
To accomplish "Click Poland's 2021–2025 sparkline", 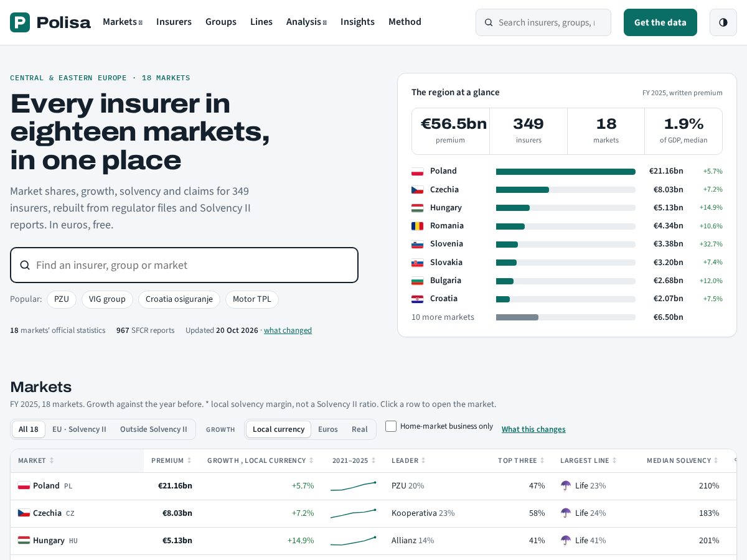I will coord(353,486).
